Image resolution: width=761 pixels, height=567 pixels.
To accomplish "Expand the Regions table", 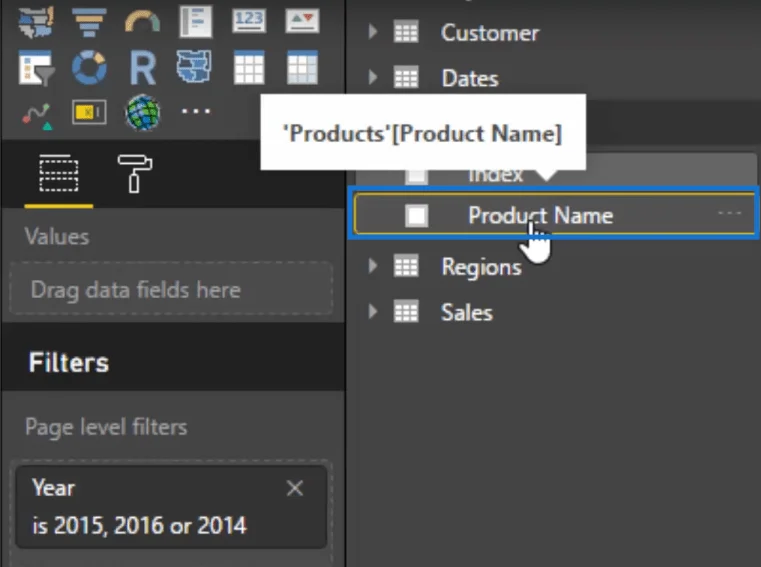I will pyautogui.click(x=373, y=266).
